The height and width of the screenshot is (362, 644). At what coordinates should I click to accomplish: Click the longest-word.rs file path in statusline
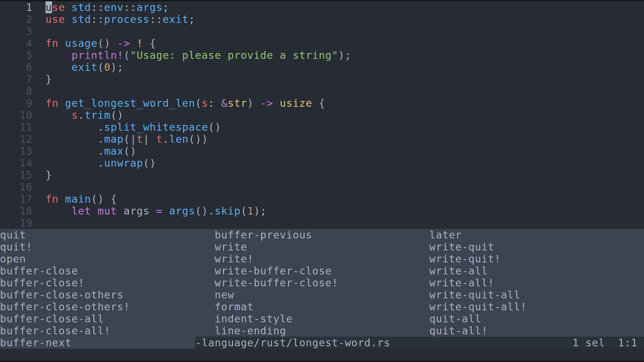(x=292, y=343)
